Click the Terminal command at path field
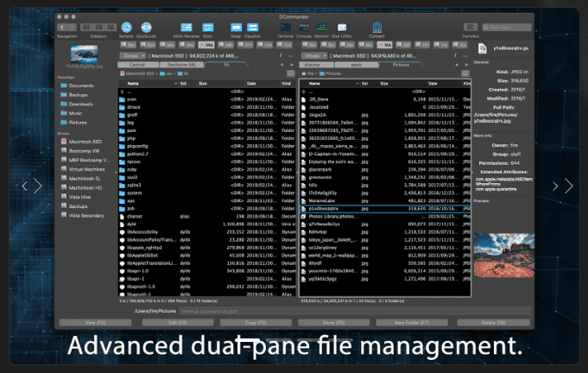The image size is (588, 373). coord(354,311)
